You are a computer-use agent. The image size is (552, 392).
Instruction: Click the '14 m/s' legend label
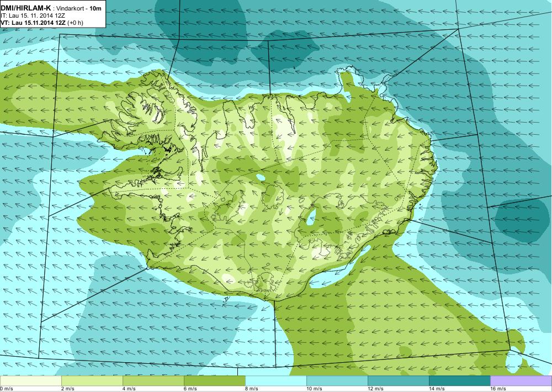click(437, 389)
